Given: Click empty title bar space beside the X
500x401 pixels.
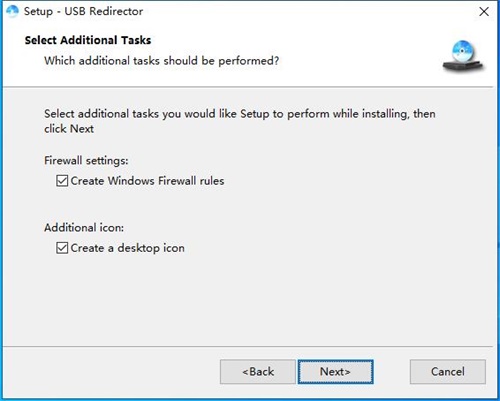Looking at the screenshot, I should click(300, 12).
